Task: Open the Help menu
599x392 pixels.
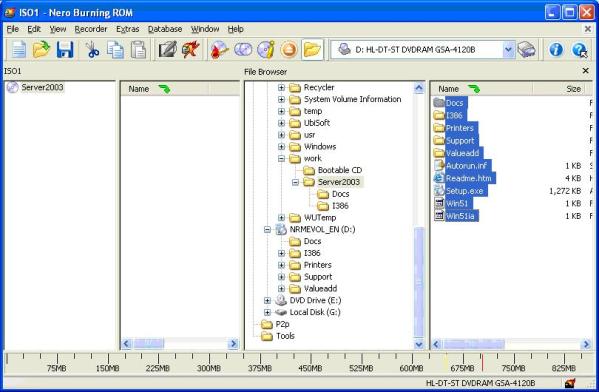Action: pyautogui.click(x=235, y=29)
